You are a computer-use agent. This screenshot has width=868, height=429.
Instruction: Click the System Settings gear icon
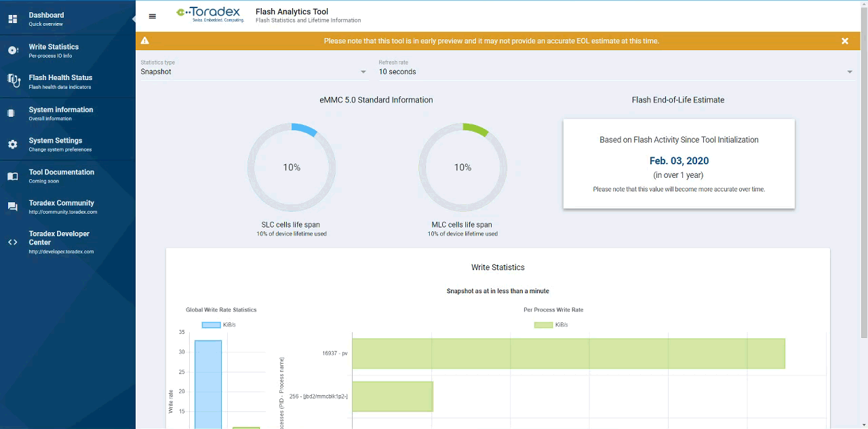[x=12, y=145]
